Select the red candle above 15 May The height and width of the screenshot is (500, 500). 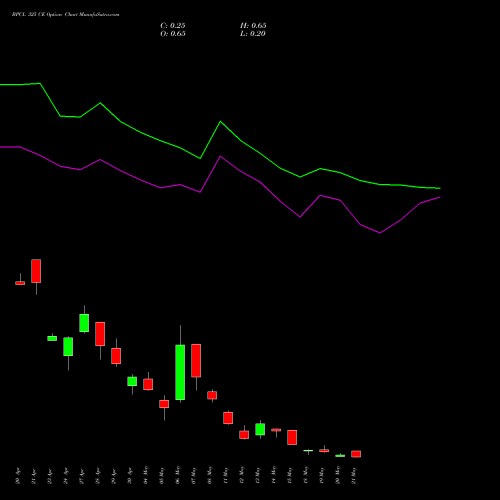click(x=292, y=437)
